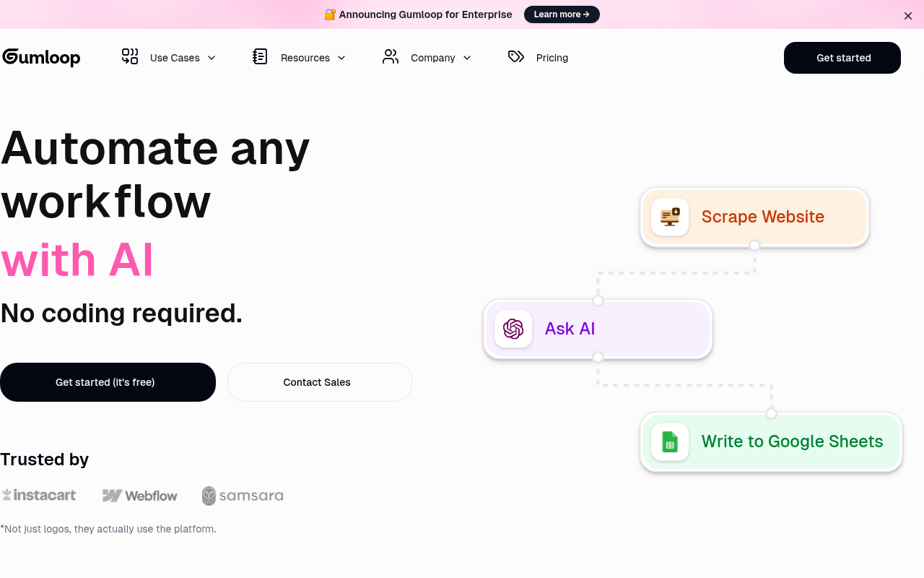The height and width of the screenshot is (578, 924).
Task: Click the Scrape Website monitor icon
Action: [669, 217]
